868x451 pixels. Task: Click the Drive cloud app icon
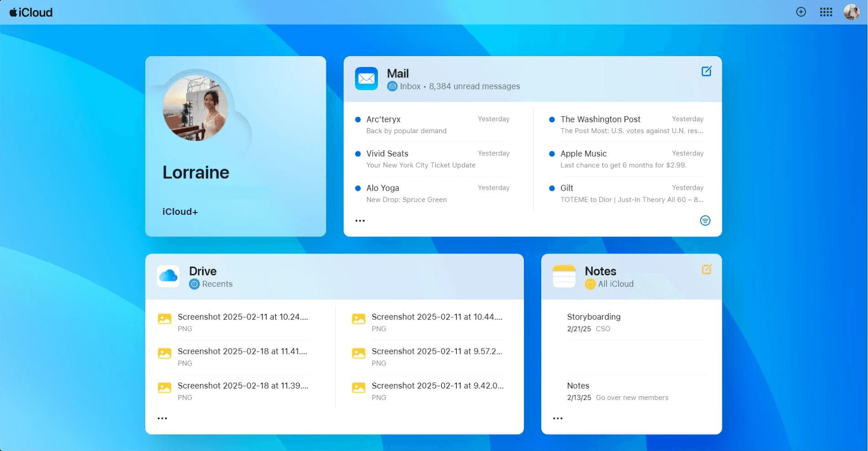click(168, 276)
